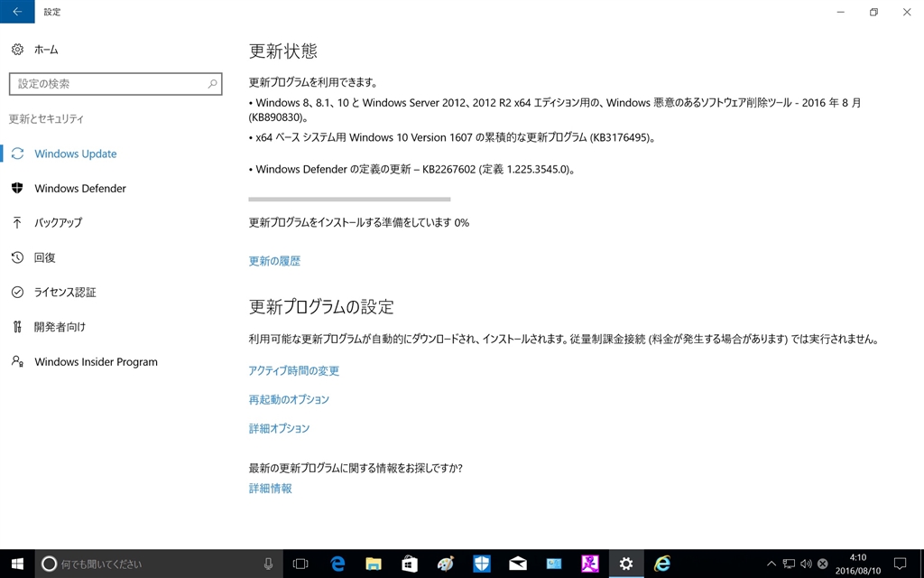Click the Insider Program person icon
Viewport: 924px width, 578px height.
point(18,361)
